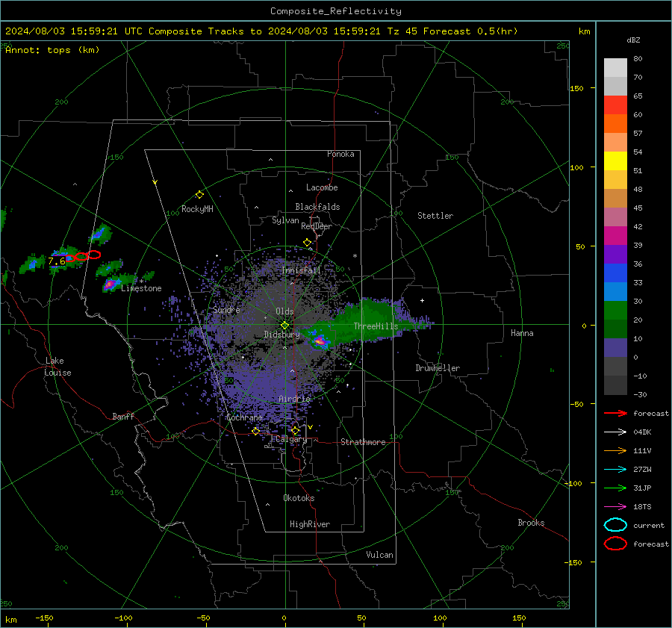
Task: Click the Banff city label
Action: tap(123, 416)
